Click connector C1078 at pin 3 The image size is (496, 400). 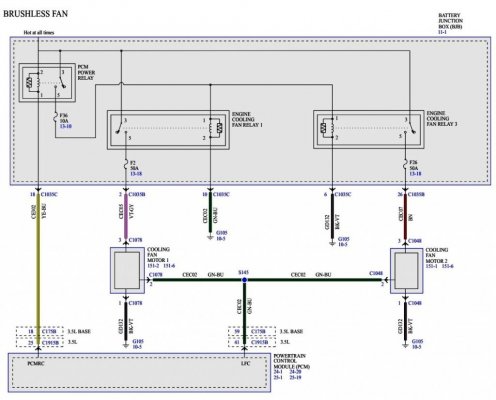tap(136, 240)
